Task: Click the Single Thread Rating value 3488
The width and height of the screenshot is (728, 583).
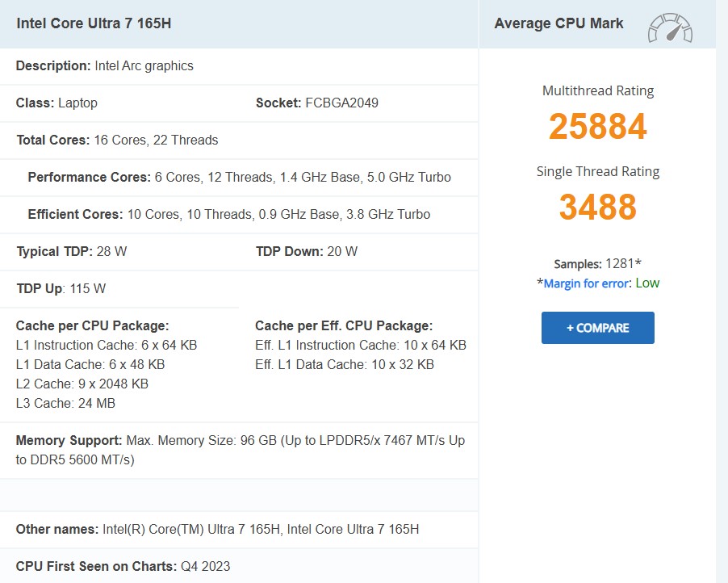Action: tap(597, 208)
